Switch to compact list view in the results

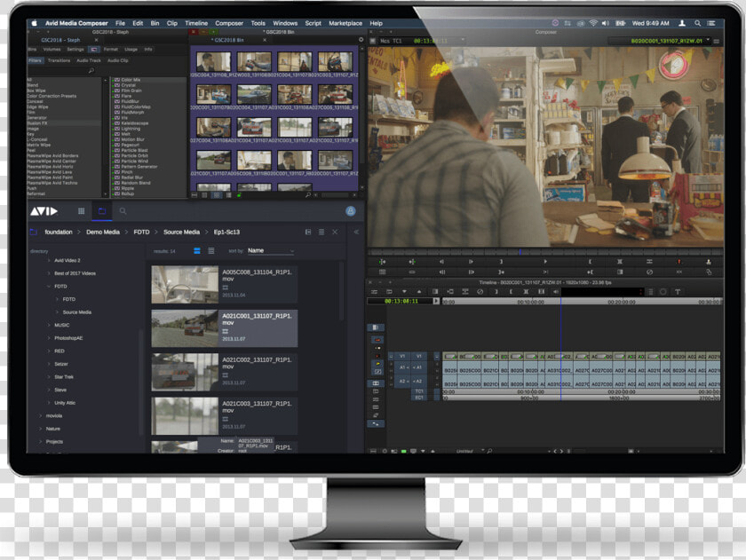click(211, 250)
